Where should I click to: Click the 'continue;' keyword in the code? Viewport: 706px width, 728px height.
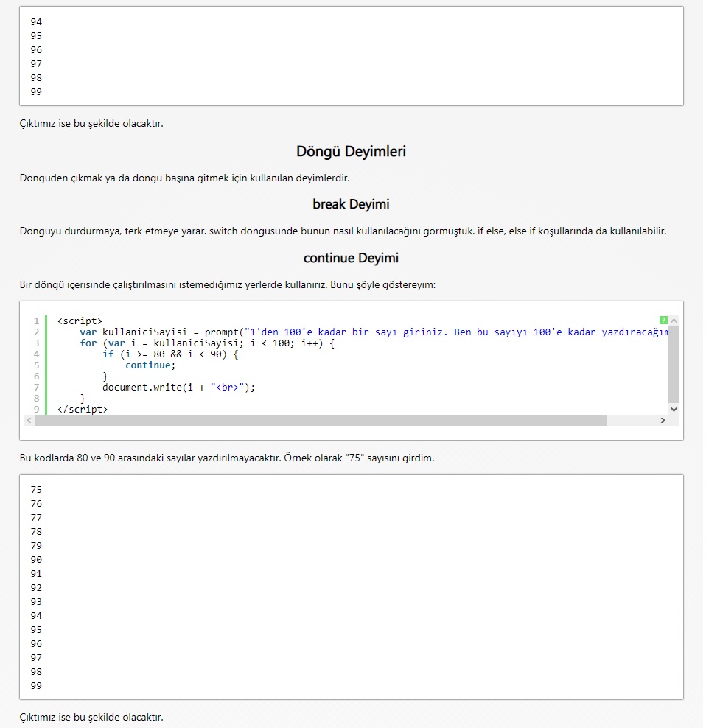(150, 365)
